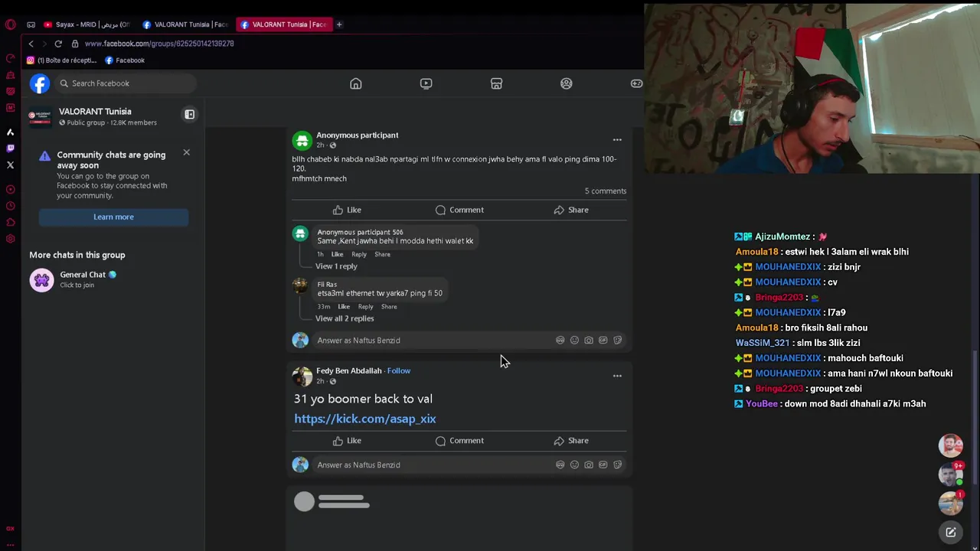Screen dimensions: 980x551
Task: Open the Video icon in Facebook header
Action: pos(426,83)
